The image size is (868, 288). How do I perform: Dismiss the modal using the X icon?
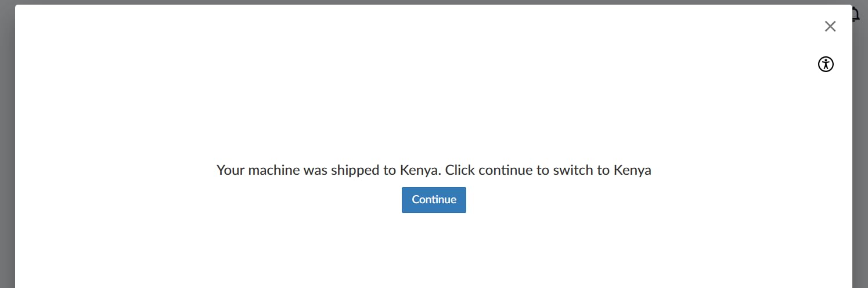pos(830,26)
